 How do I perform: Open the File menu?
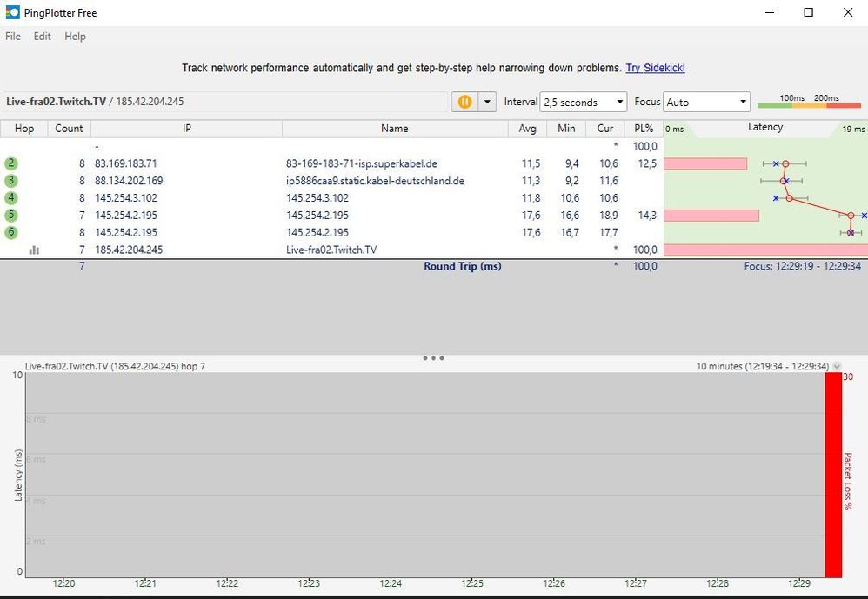coord(13,36)
